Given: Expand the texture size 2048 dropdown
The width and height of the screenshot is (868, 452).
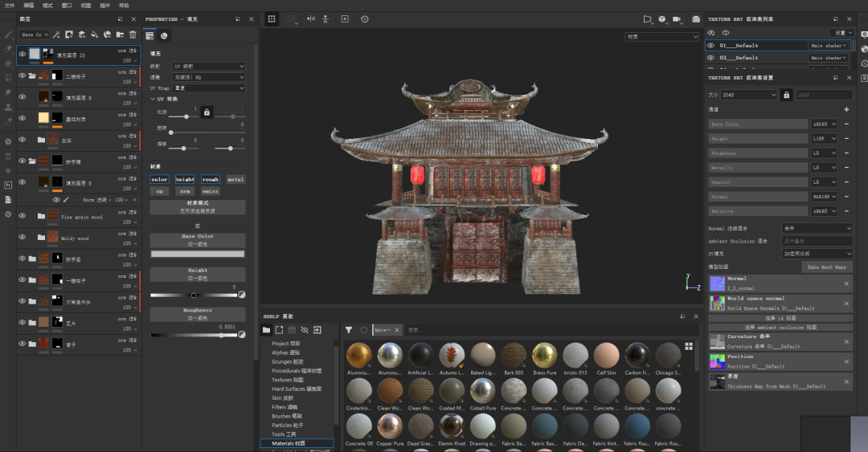Looking at the screenshot, I should tap(749, 95).
